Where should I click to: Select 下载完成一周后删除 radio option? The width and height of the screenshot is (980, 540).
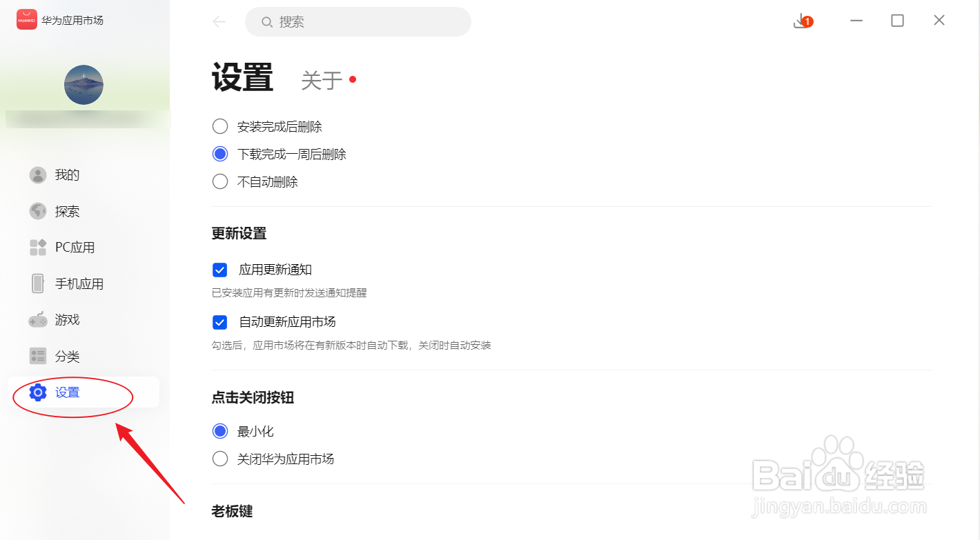[219, 154]
